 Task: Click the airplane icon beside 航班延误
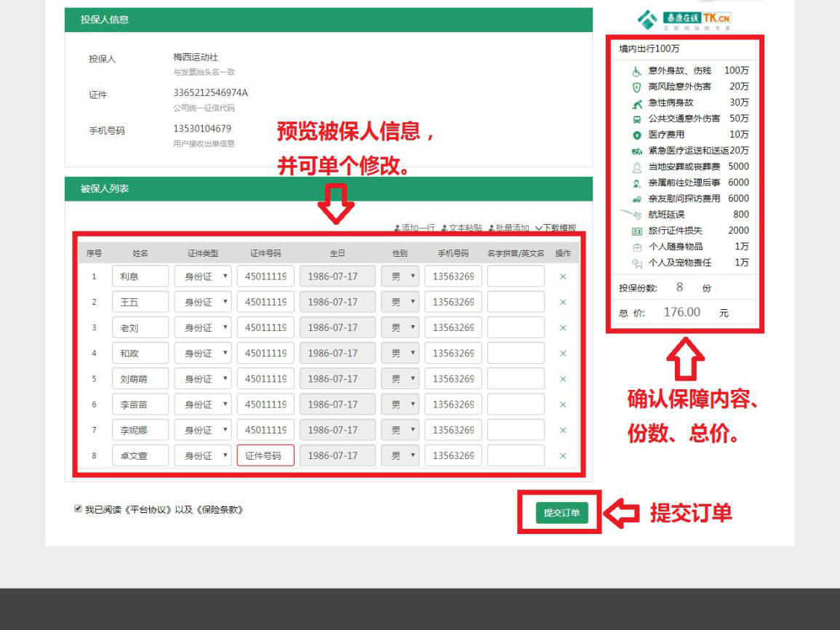click(636, 215)
